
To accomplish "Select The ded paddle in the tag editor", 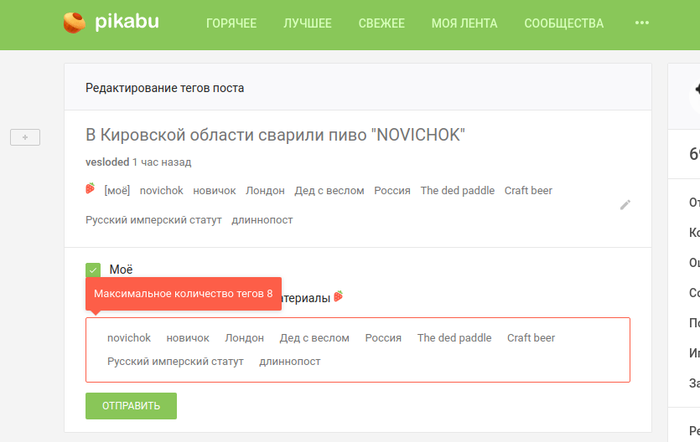I will point(454,338).
